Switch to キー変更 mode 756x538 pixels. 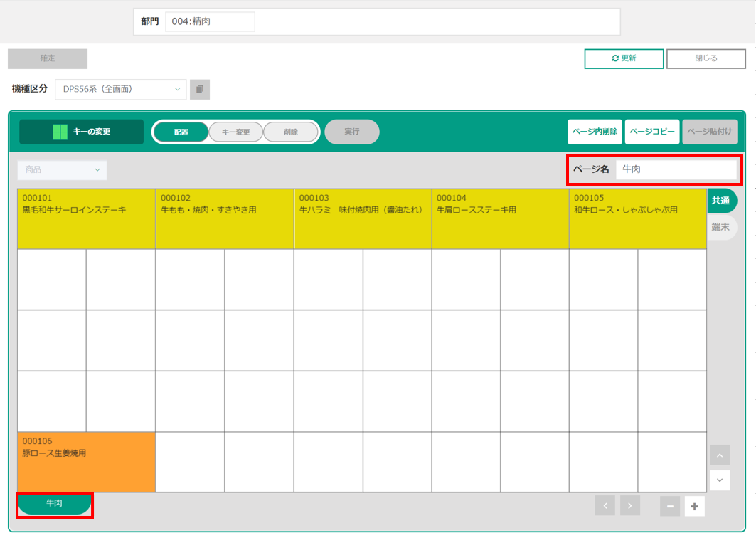(235, 132)
